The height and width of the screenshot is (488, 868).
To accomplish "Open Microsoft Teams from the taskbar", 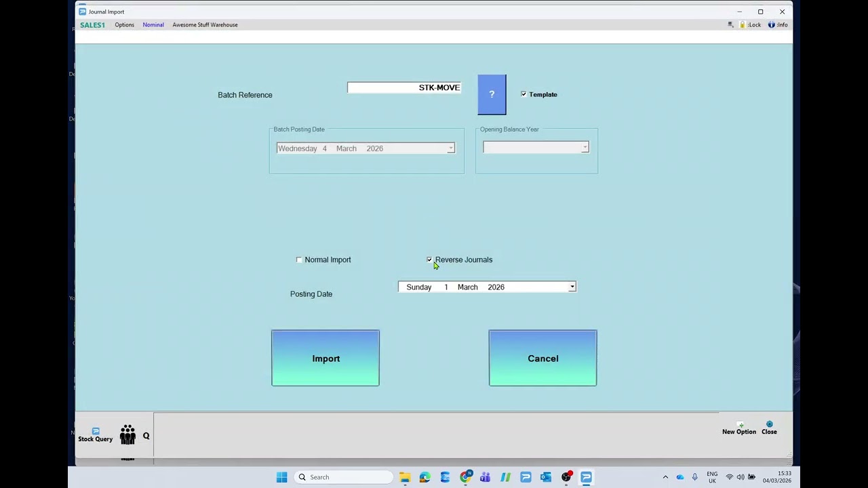I will tap(485, 477).
